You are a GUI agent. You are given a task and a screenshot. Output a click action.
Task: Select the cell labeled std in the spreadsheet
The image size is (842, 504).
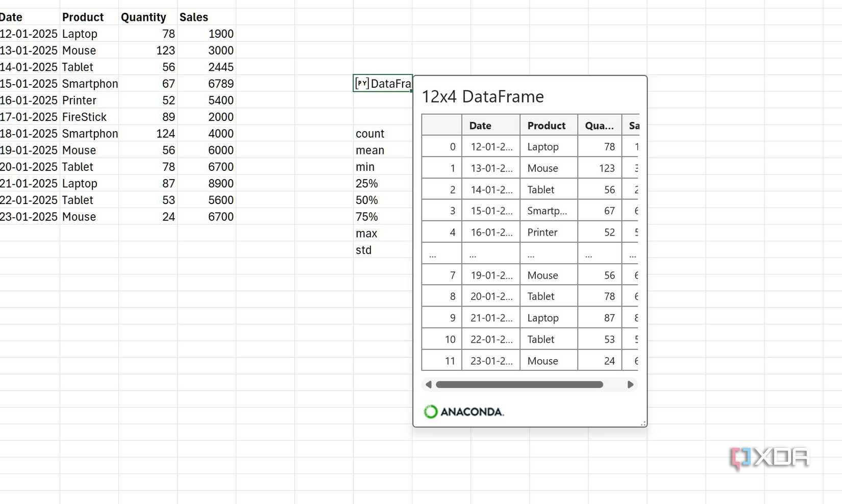pyautogui.click(x=363, y=250)
